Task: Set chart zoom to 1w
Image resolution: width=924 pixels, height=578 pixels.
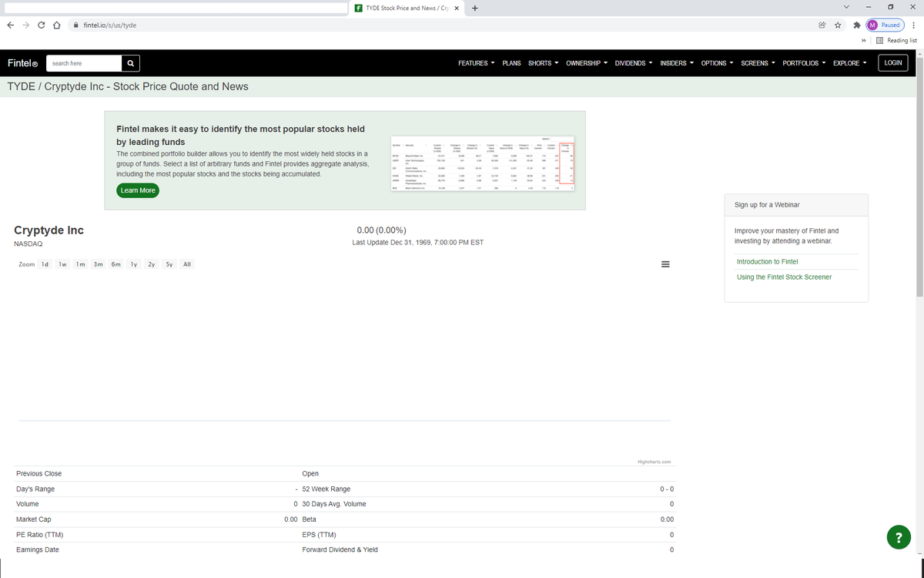Action: point(62,264)
